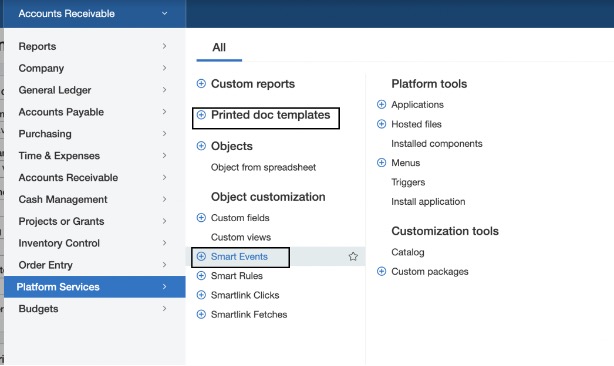Open the Smart Events link
Viewport: 614px width, 366px height.
[x=239, y=256]
